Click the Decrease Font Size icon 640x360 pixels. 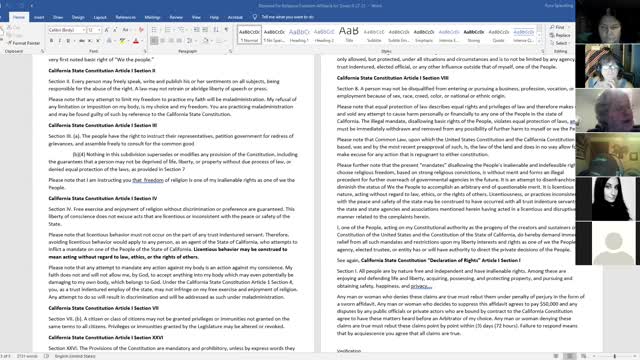[x=115, y=30]
